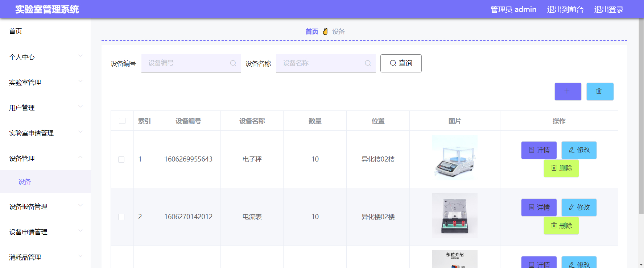Click 删除 for 电子秤 row
The height and width of the screenshot is (268, 644).
(x=561, y=168)
